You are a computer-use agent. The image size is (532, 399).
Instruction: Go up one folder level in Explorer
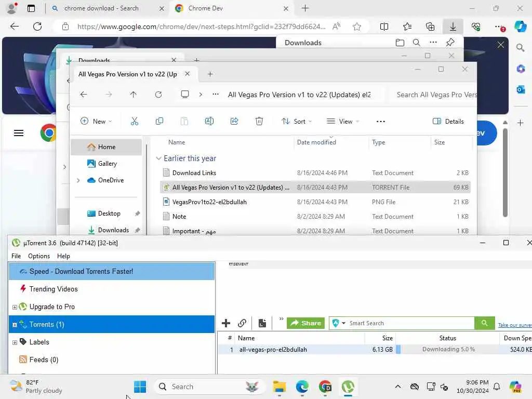point(134,95)
